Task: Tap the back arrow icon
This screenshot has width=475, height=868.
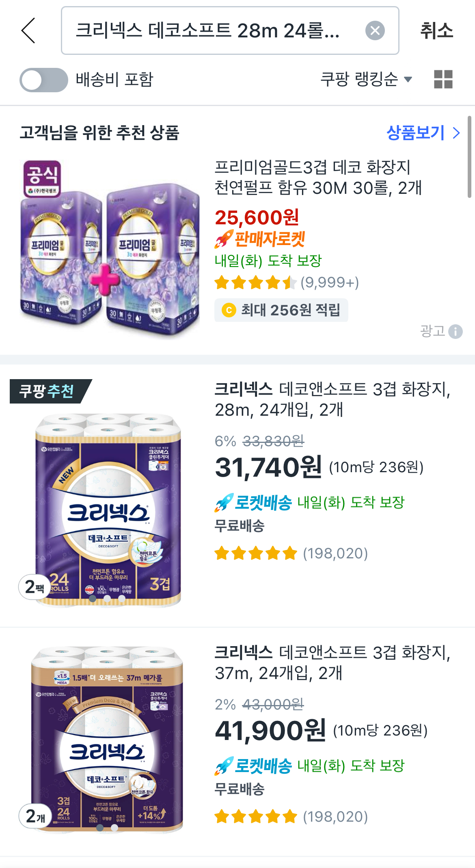Action: pyautogui.click(x=28, y=30)
